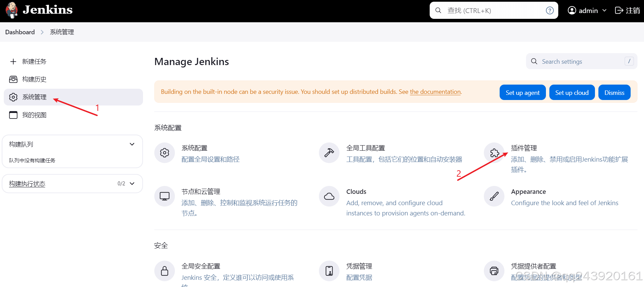Click the 安全 section heading
Viewport: 644px width, 287px height.
tap(161, 246)
